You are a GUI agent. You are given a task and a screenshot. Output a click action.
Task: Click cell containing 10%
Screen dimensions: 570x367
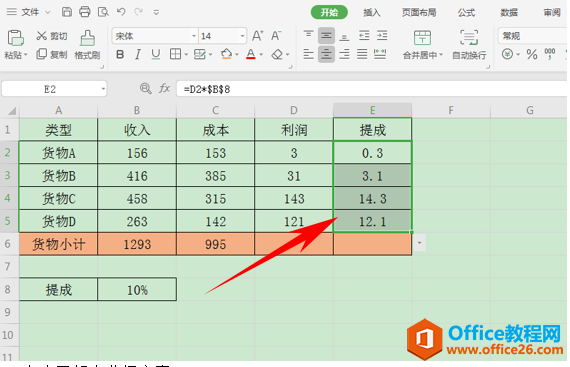(x=137, y=290)
